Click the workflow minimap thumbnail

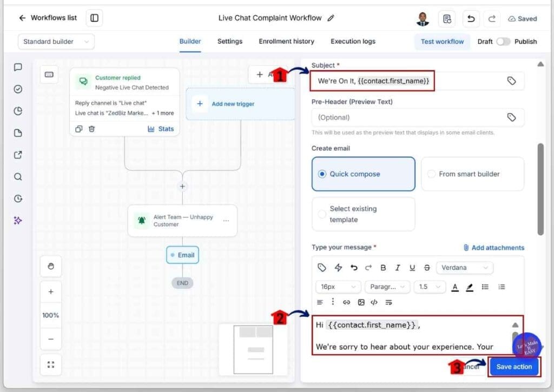click(253, 350)
